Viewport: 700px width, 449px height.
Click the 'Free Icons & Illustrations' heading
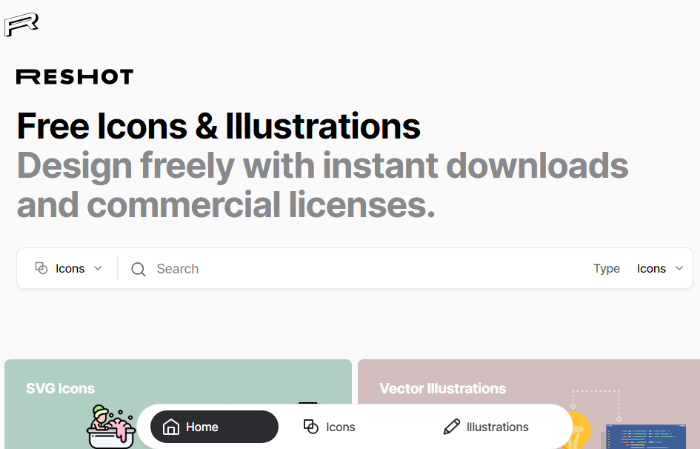218,126
